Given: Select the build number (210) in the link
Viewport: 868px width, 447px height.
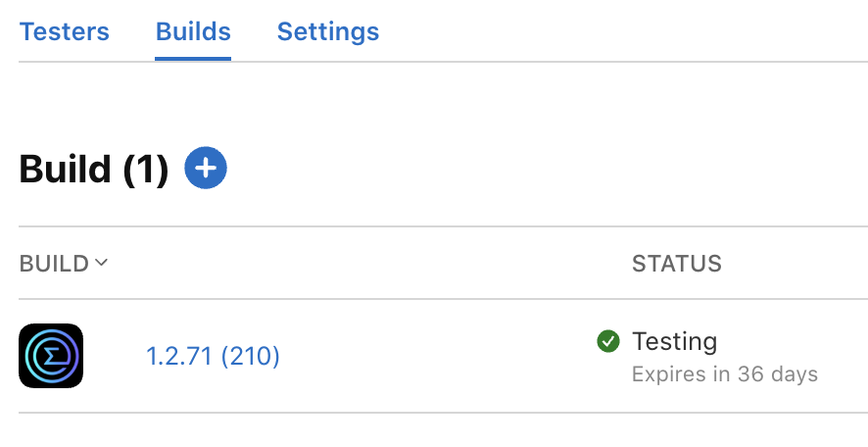Looking at the screenshot, I should pyautogui.click(x=250, y=356).
